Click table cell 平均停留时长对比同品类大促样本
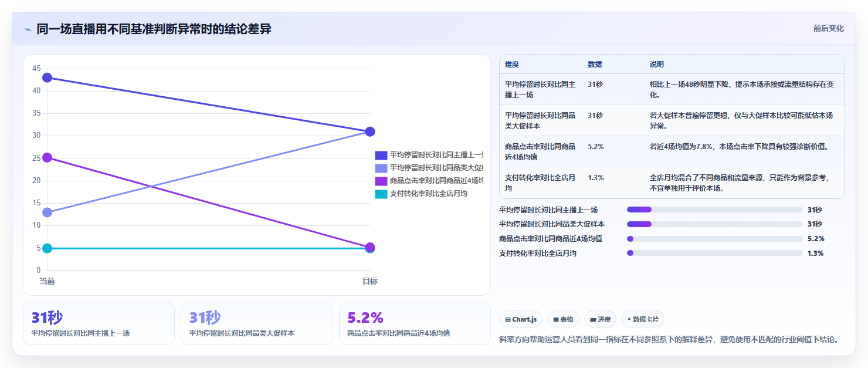The width and height of the screenshot is (868, 368). 540,120
